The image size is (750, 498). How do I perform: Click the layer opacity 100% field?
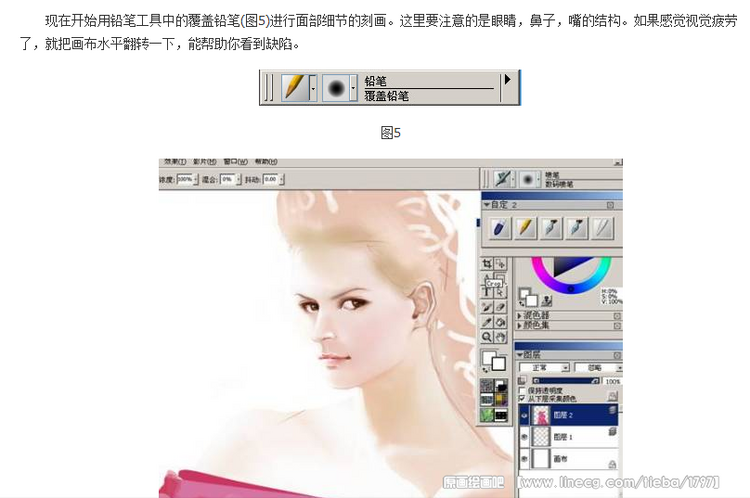click(x=612, y=381)
